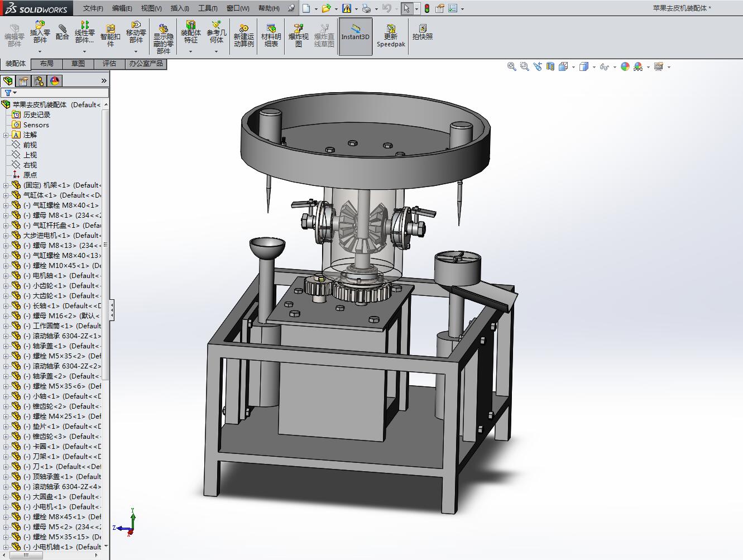The height and width of the screenshot is (560, 743).
Task: Click the 配合 (Mate) paperclip tool
Action: 63,32
